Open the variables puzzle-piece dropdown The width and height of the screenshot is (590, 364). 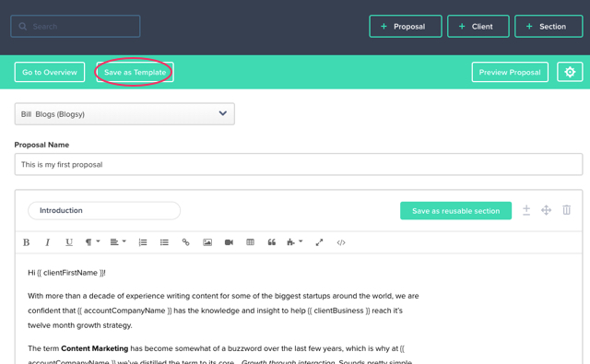[x=295, y=242]
